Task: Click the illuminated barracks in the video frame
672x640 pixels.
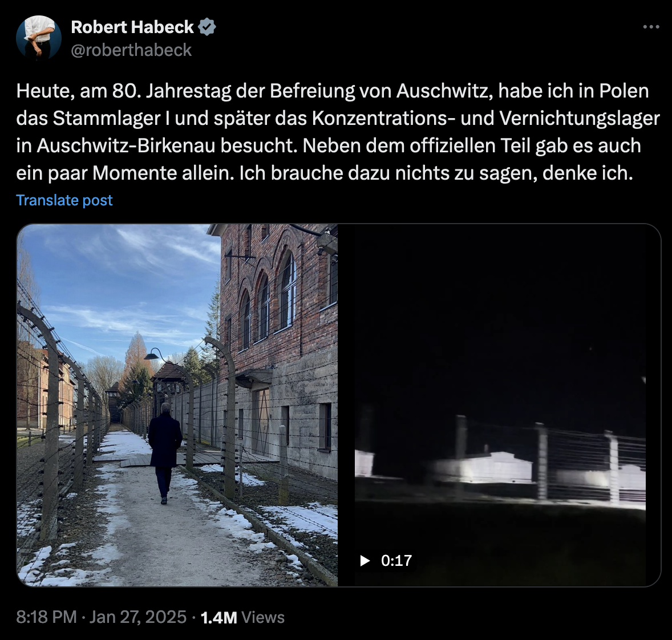Action: 484,467
